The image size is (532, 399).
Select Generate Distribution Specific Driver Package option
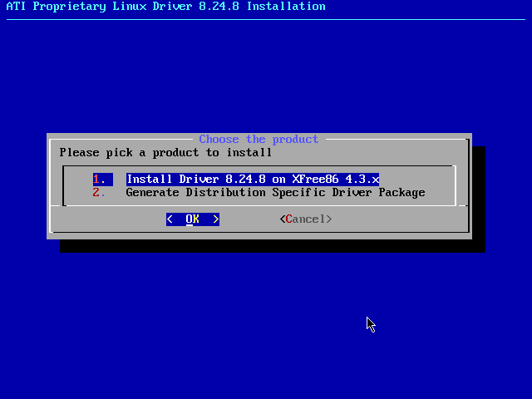click(x=275, y=193)
